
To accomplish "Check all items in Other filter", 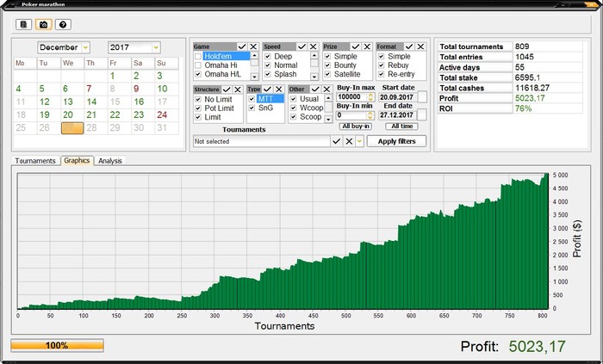I will coord(315,89).
